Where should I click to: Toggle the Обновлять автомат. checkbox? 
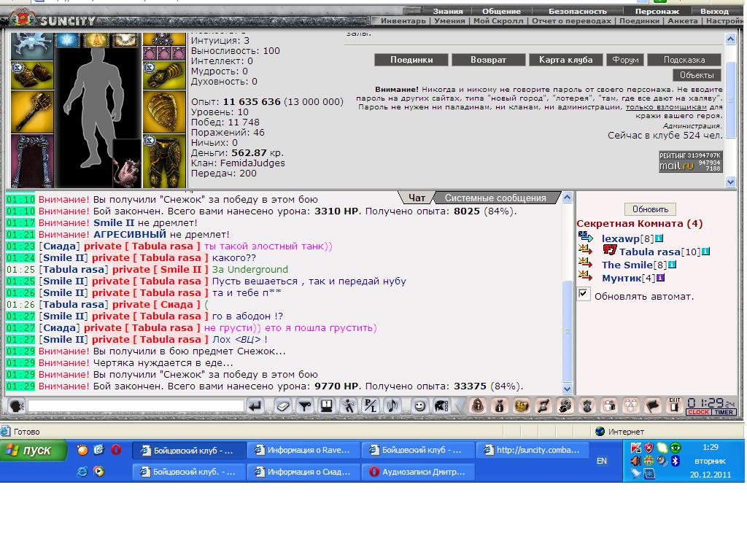[x=583, y=293]
